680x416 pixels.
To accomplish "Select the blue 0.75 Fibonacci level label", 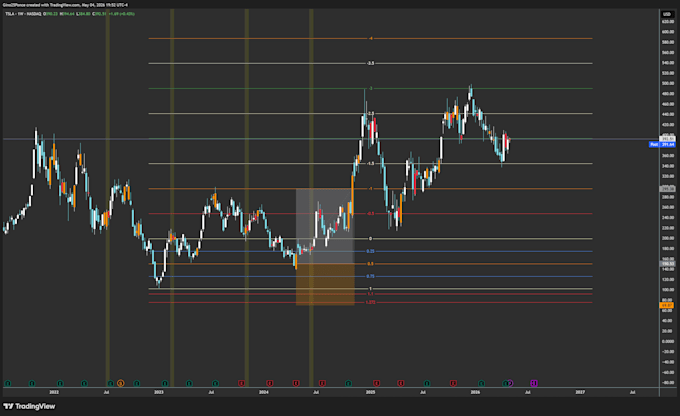I will 370,276.
